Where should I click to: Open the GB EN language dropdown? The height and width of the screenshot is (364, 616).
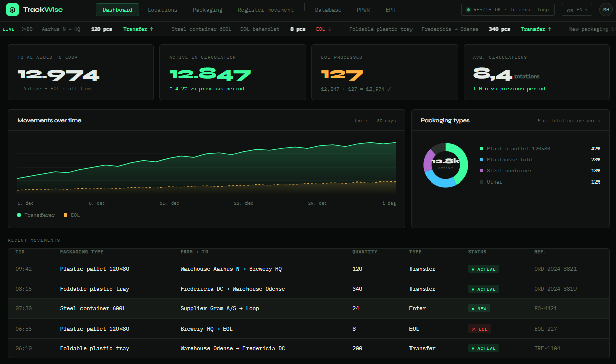[577, 9]
